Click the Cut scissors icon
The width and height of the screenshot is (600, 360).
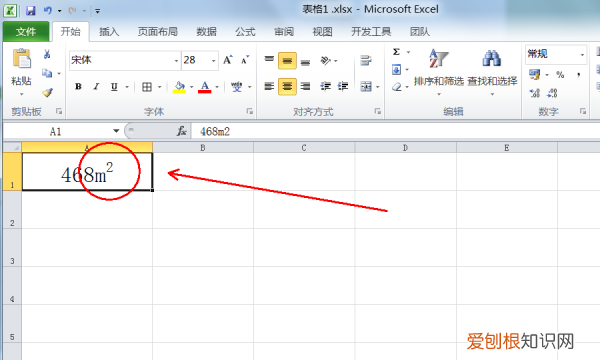coord(47,54)
